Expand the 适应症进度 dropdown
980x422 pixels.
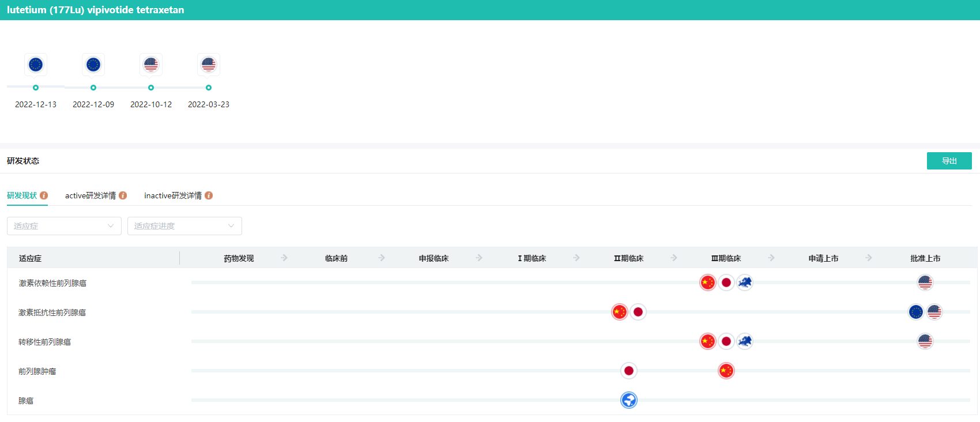(x=184, y=226)
